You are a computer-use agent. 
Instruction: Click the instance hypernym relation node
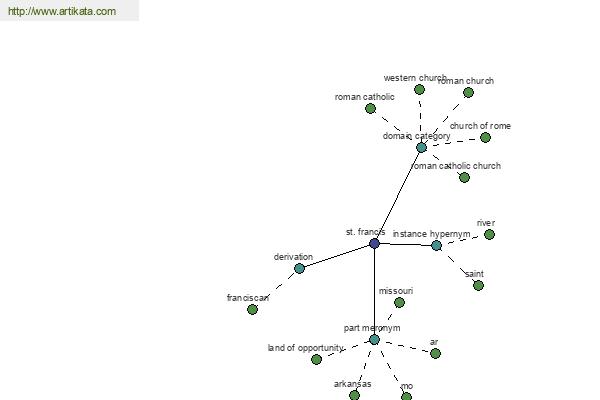pos(437,245)
